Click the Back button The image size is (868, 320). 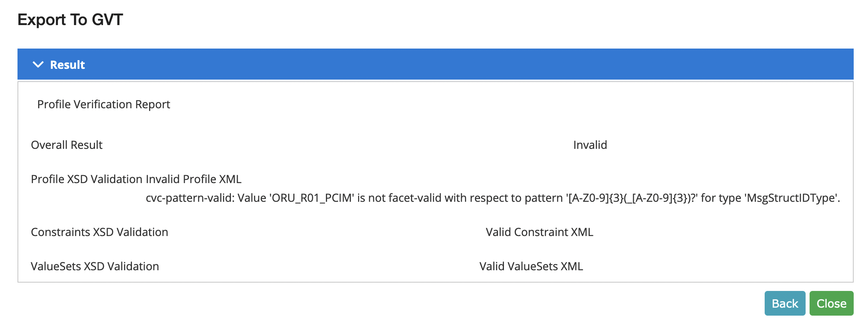pyautogui.click(x=785, y=303)
